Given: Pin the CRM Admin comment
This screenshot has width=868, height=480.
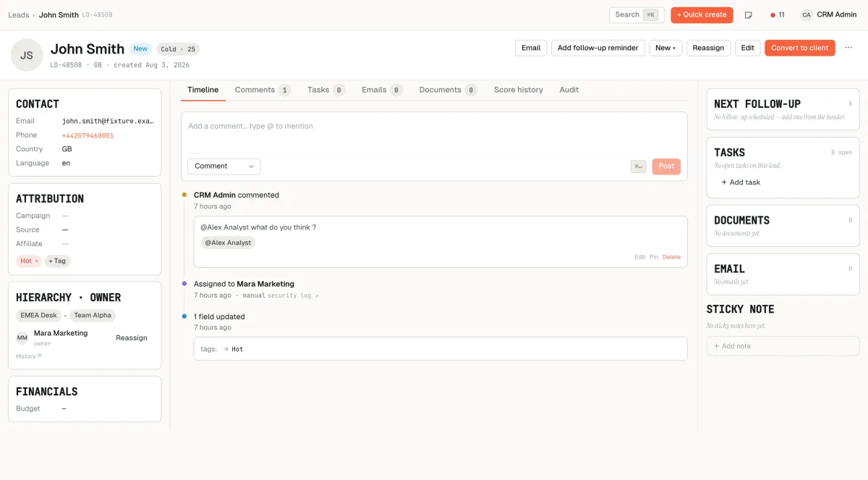Looking at the screenshot, I should coord(653,257).
